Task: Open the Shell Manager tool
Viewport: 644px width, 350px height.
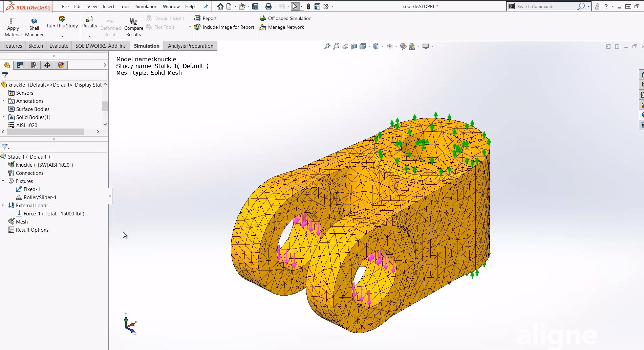Action: click(x=34, y=21)
